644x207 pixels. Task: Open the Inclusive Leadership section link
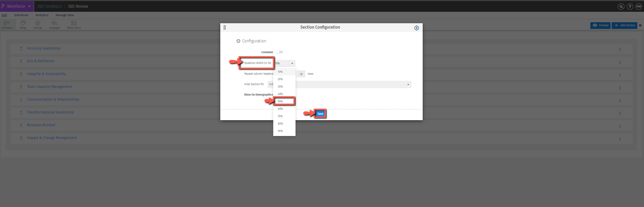[44, 48]
